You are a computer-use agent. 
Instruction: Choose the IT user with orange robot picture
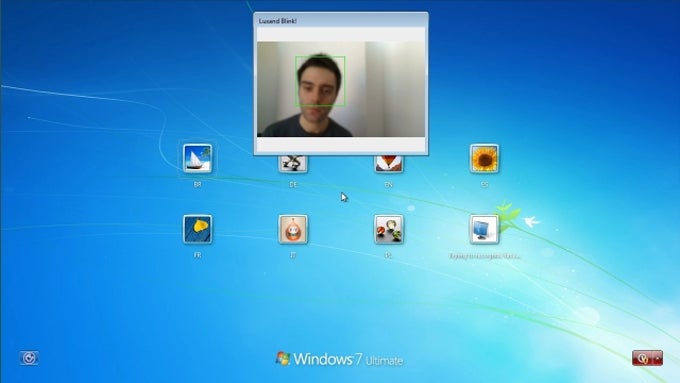[293, 229]
